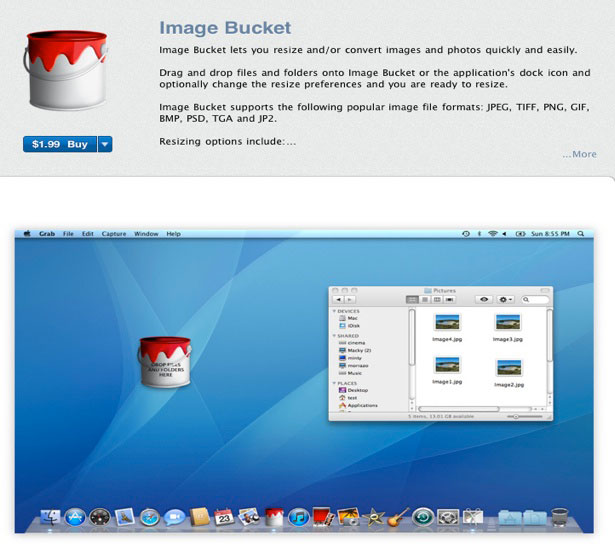The height and width of the screenshot is (550, 615).
Task: Select Applications in Finder sidebar
Action: [358, 405]
